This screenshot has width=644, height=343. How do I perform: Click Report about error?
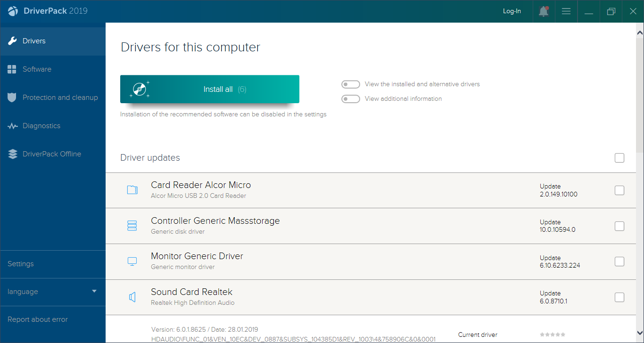coord(37,319)
